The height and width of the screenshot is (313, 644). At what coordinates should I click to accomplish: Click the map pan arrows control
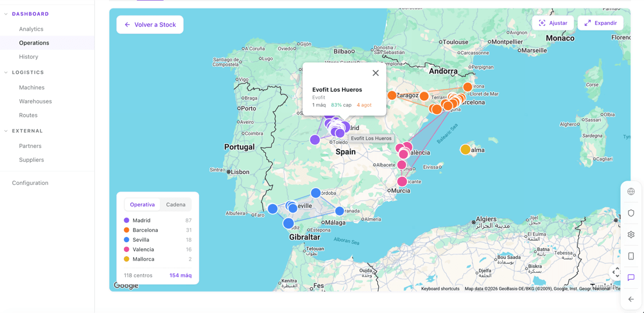coord(617,272)
